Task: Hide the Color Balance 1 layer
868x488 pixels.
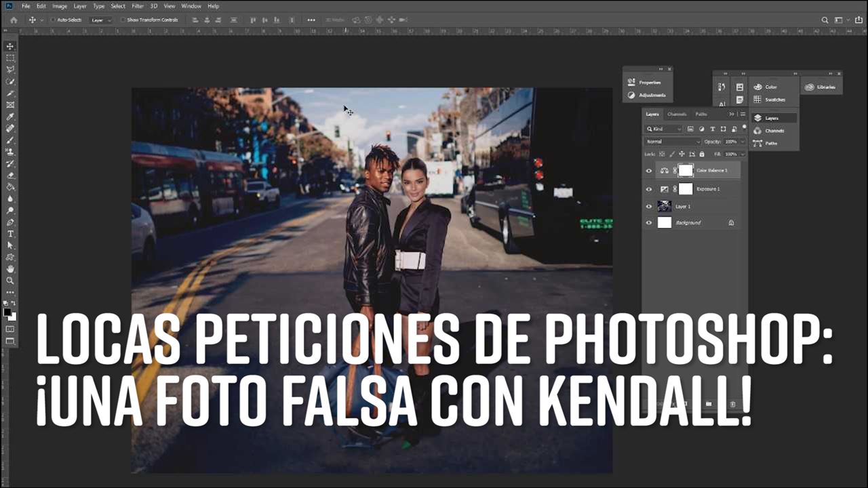Action: pyautogui.click(x=649, y=171)
